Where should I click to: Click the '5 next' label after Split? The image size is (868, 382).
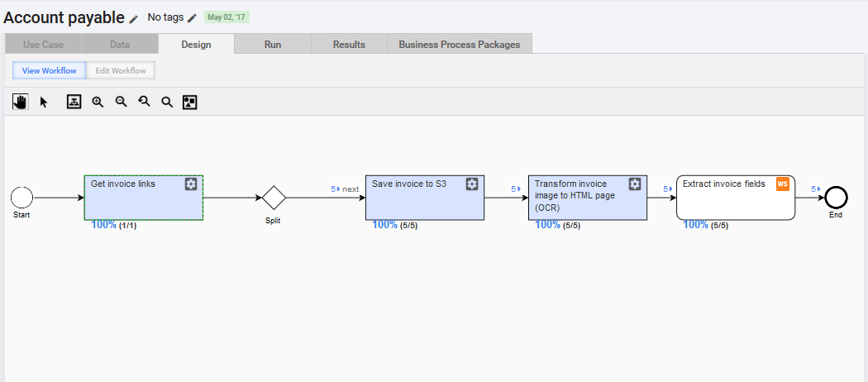tap(345, 189)
